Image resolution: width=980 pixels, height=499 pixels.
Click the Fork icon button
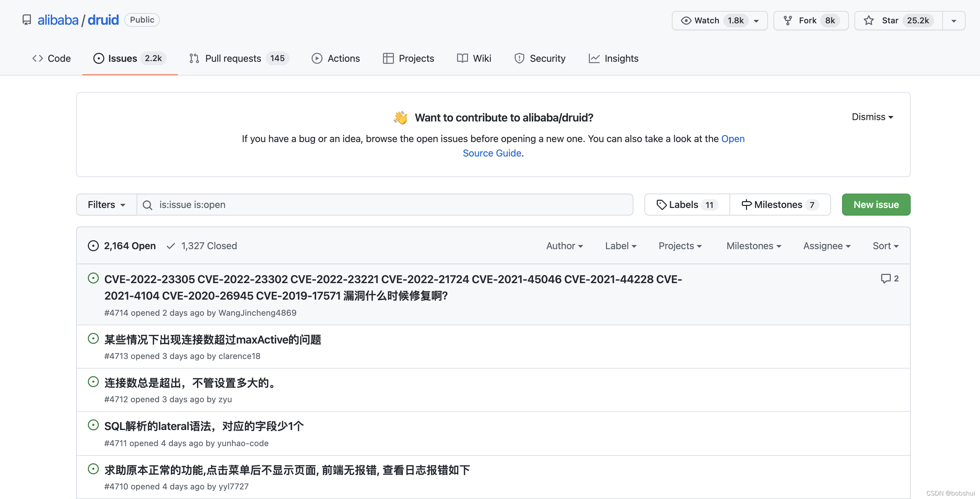point(788,21)
